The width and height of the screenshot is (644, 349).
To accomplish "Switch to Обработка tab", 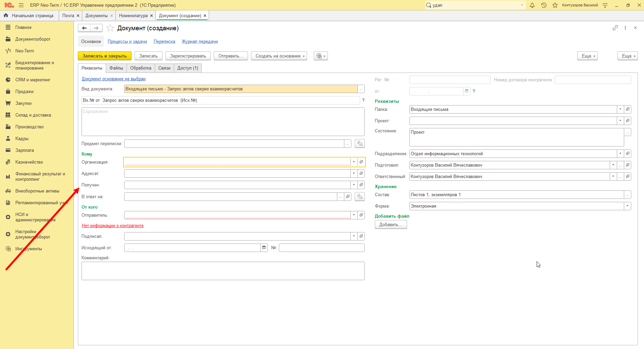I will tap(141, 68).
